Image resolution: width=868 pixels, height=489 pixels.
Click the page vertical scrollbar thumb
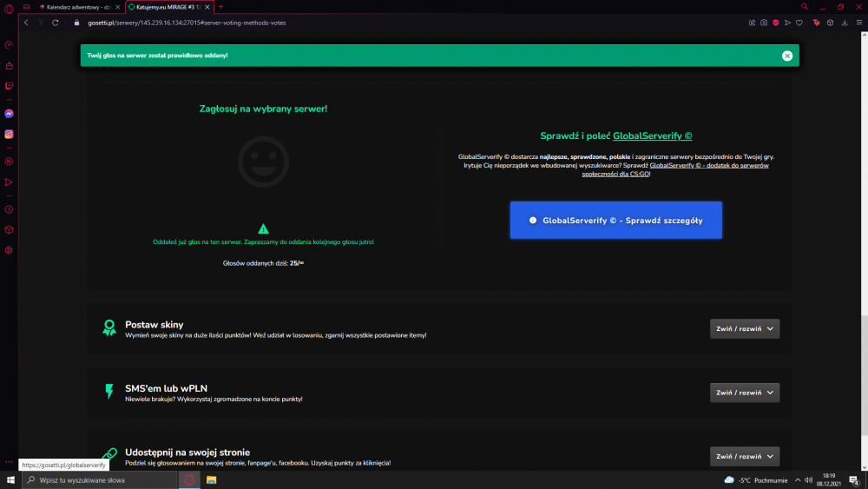(x=865, y=375)
